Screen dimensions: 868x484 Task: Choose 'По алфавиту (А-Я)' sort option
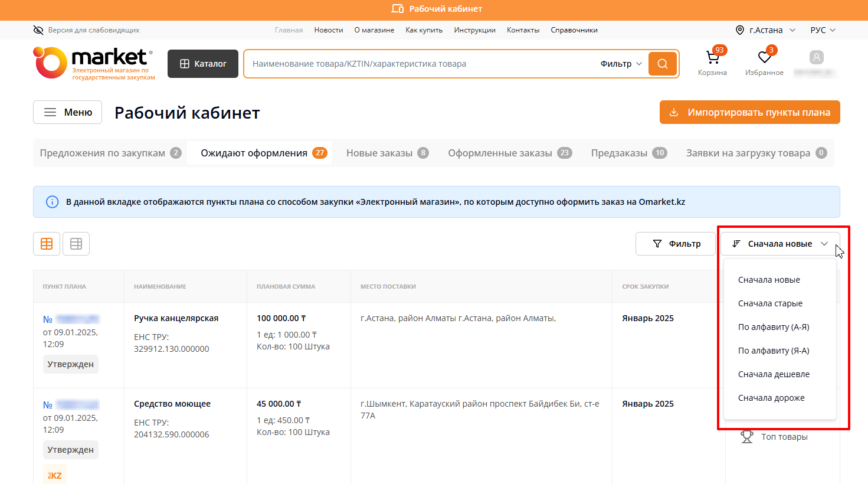tap(774, 327)
